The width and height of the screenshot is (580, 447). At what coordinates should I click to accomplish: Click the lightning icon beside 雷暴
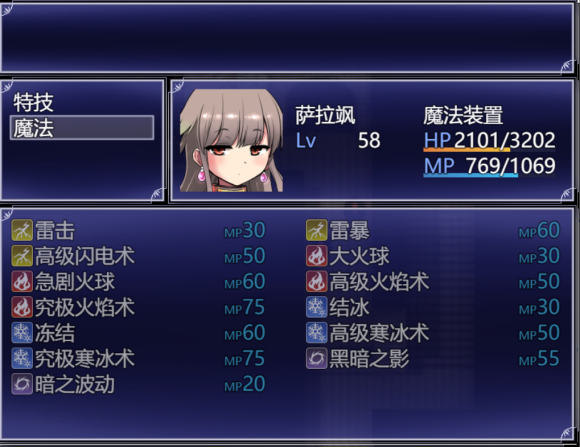point(317,230)
